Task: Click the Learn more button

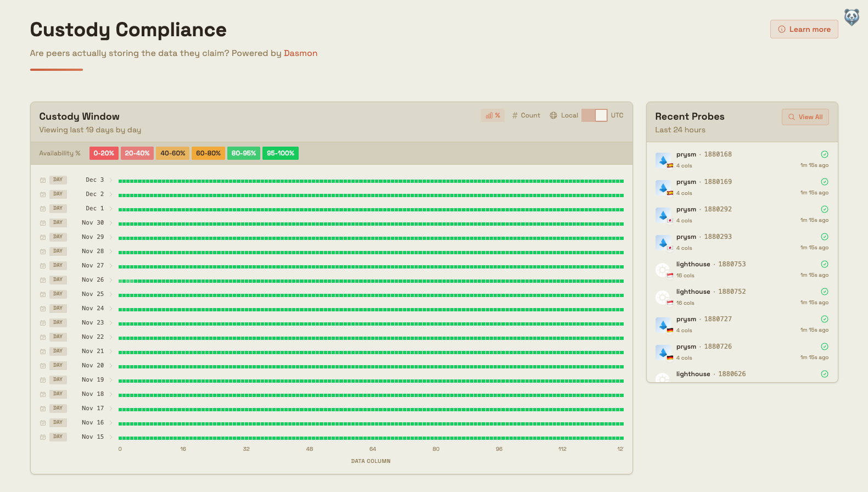Action: (x=804, y=29)
